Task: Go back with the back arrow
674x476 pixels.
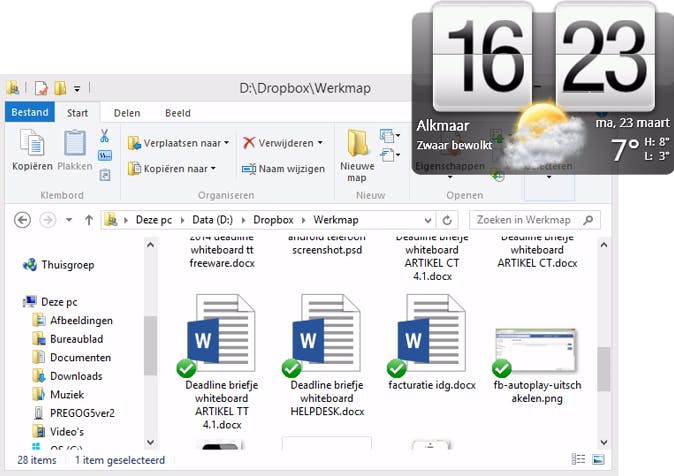Action: pos(22,220)
